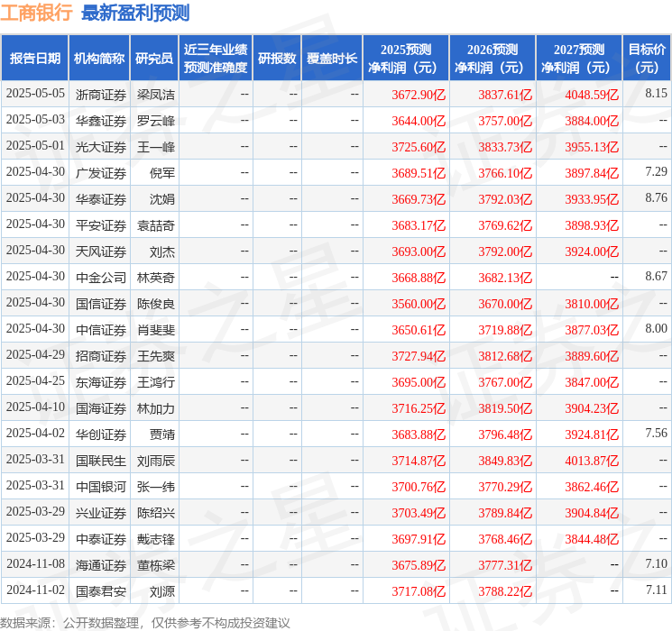Click the 光大证券 institution cell
Image resolution: width=672 pixels, height=631 pixels.
click(101, 147)
